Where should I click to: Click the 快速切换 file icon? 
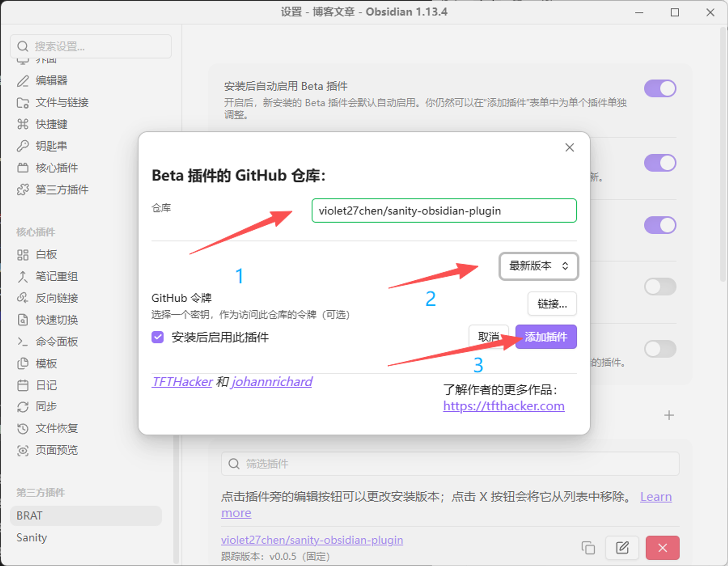[23, 320]
